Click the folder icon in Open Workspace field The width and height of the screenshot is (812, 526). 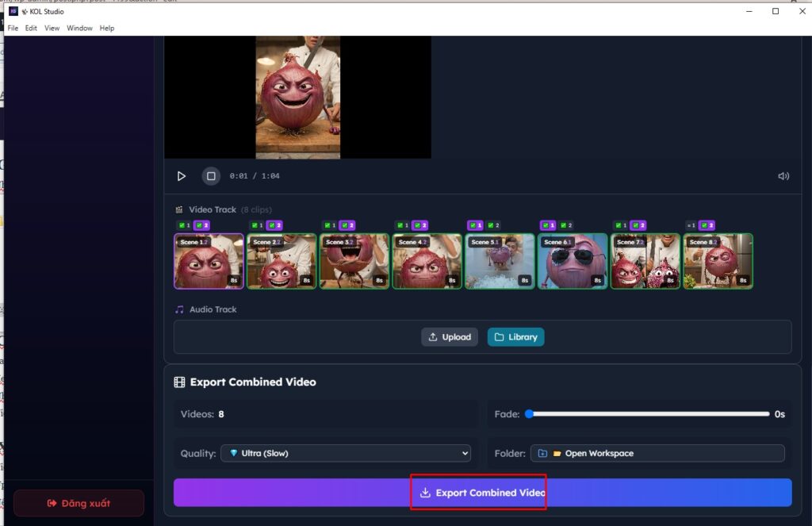coord(542,454)
